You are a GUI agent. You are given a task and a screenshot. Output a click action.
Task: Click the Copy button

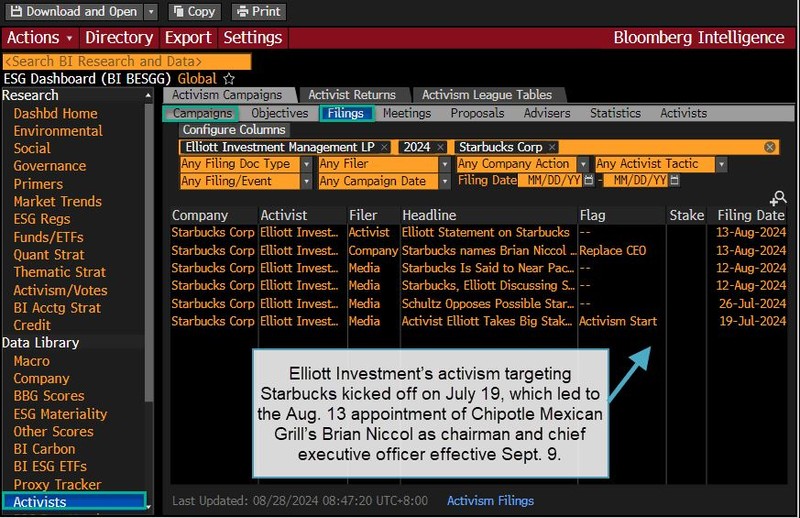click(194, 11)
